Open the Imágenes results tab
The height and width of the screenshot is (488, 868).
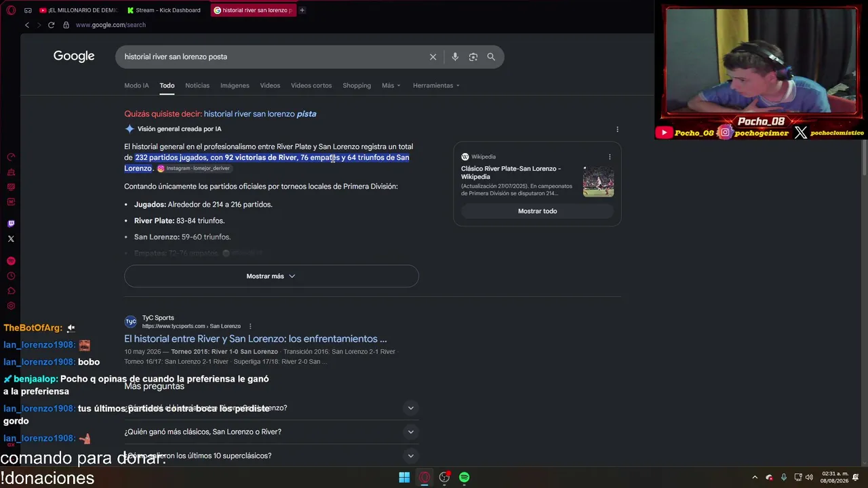(235, 85)
